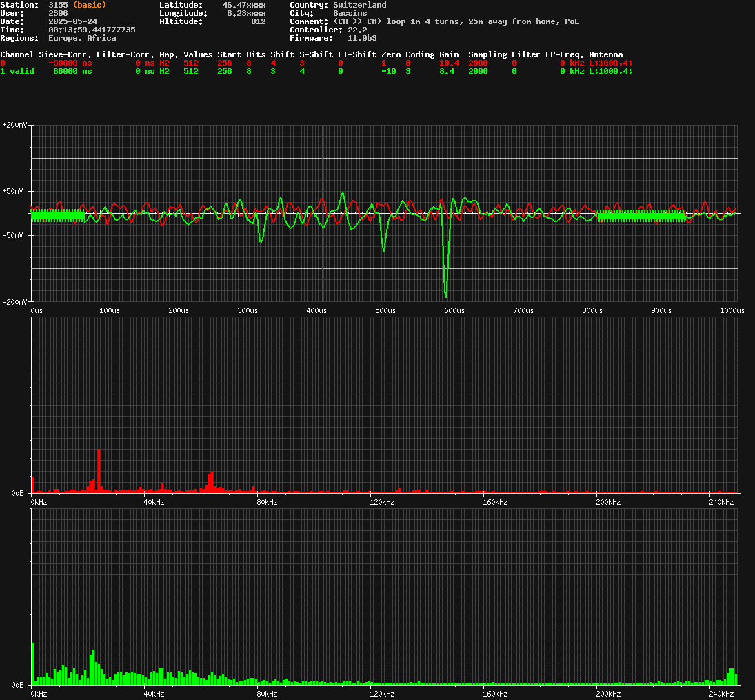Click the "Antenna" column header

click(x=606, y=54)
